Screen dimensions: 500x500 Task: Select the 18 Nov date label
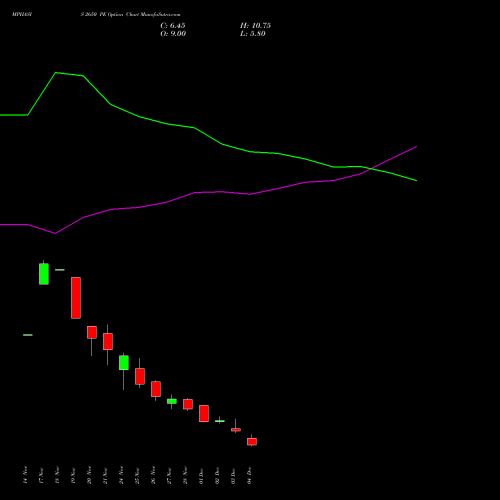pyautogui.click(x=57, y=475)
